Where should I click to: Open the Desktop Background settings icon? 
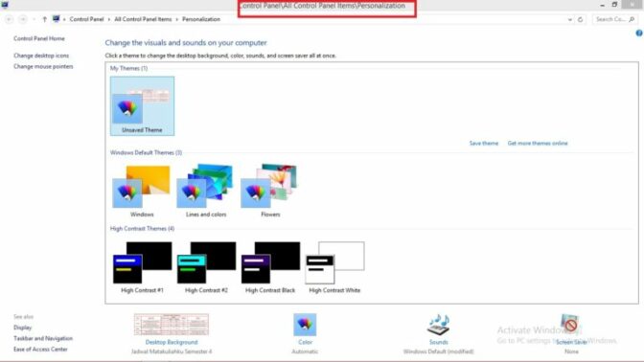pos(172,325)
